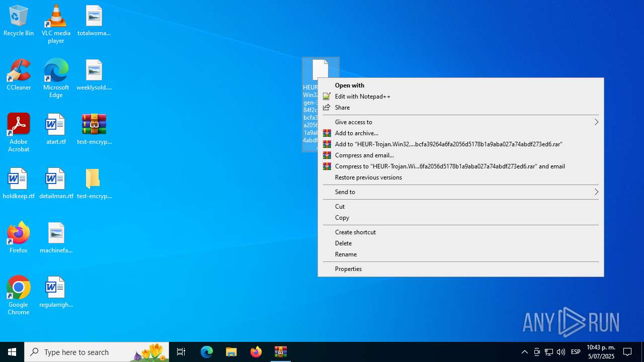Launch Edge from the taskbar

[207, 352]
